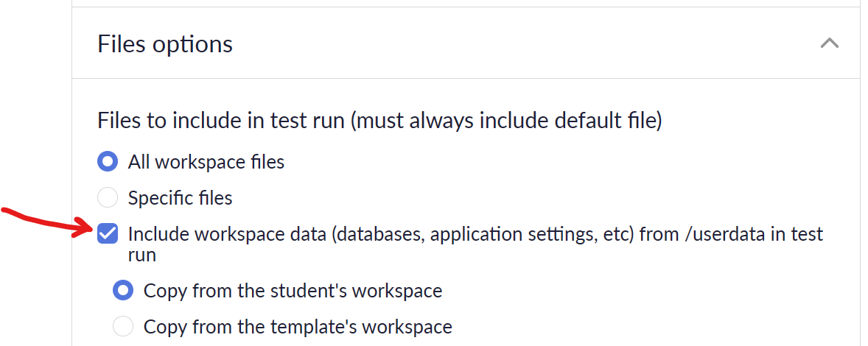Click the "Files options" section title
The width and height of the screenshot is (868, 346).
(x=165, y=43)
